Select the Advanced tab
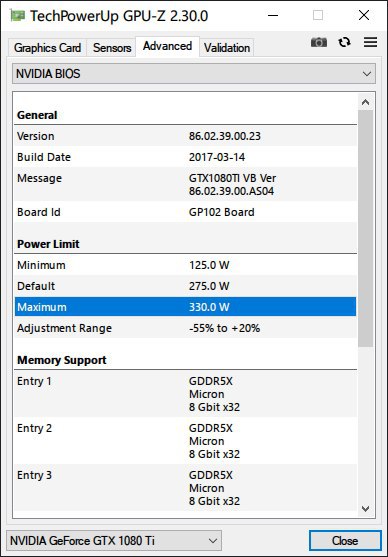This screenshot has width=388, height=557. 167,46
